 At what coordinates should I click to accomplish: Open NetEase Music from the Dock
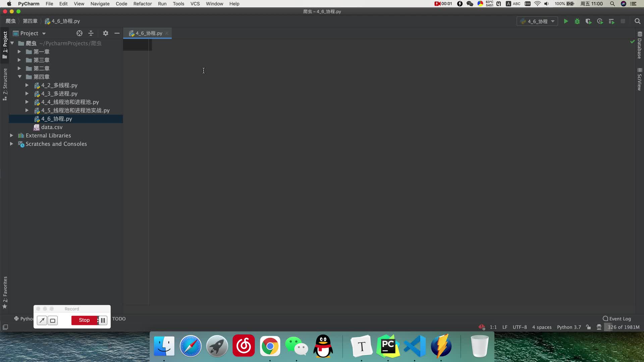(244, 346)
